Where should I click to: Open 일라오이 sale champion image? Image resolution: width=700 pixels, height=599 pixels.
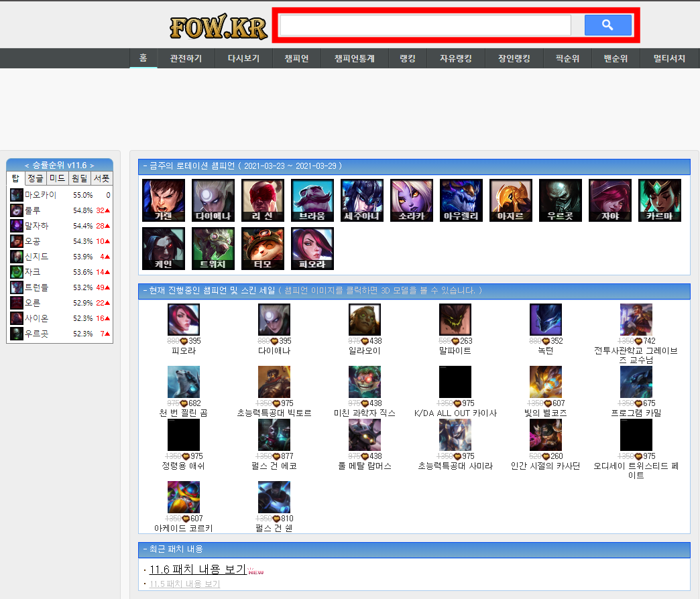[364, 320]
